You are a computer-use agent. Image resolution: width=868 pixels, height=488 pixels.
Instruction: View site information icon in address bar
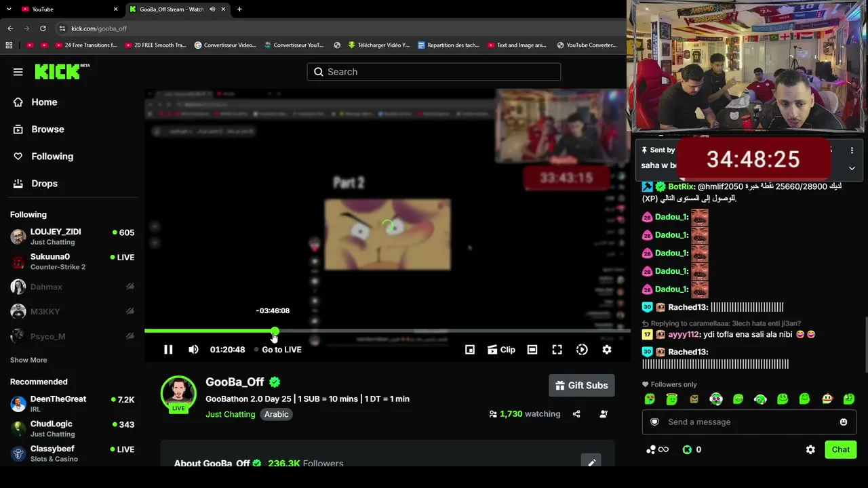click(62, 28)
